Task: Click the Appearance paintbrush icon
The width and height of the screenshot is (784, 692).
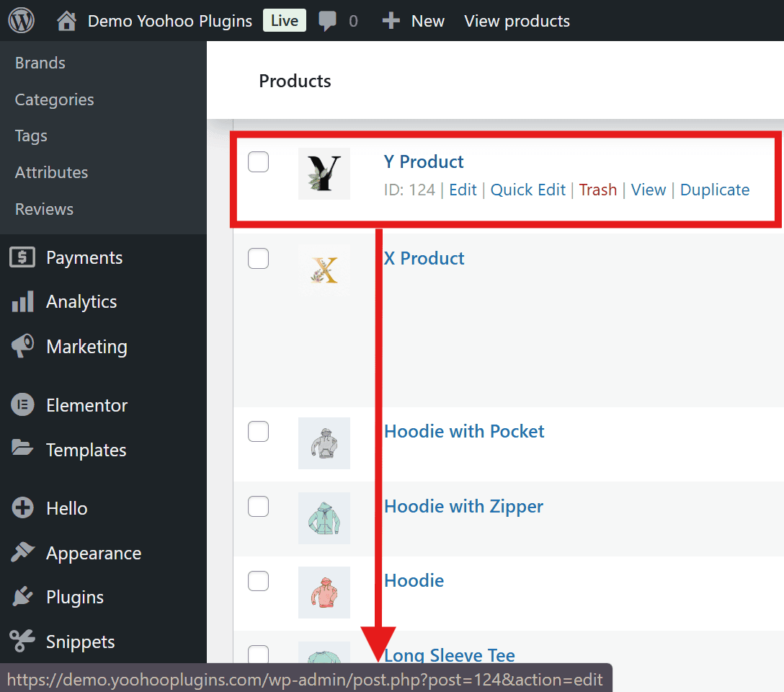Action: (x=22, y=553)
